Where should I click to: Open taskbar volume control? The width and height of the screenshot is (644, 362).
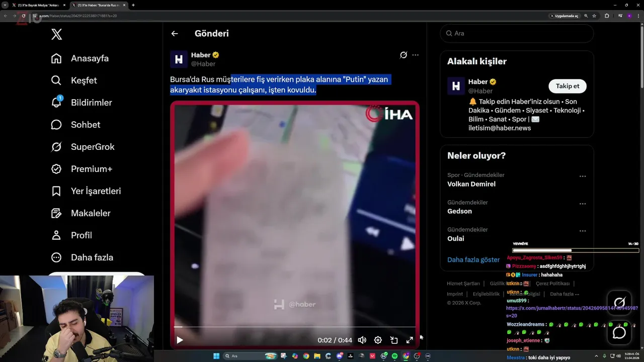click(617, 356)
